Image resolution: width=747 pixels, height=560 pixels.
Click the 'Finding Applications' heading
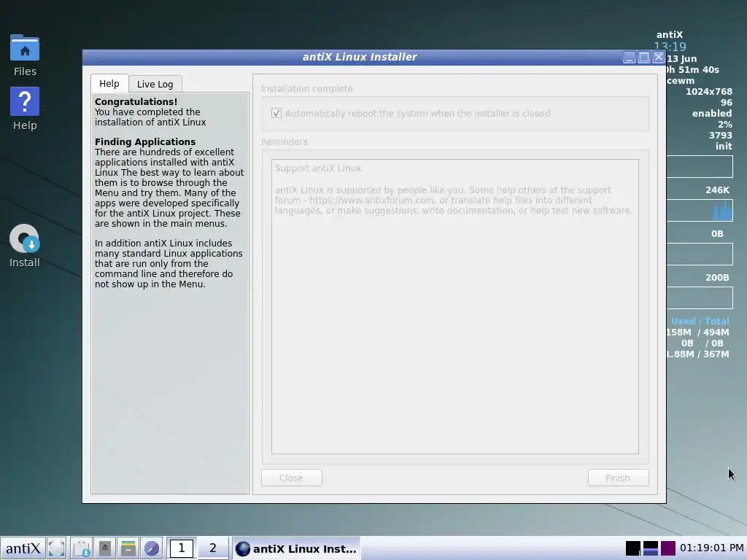coord(145,142)
